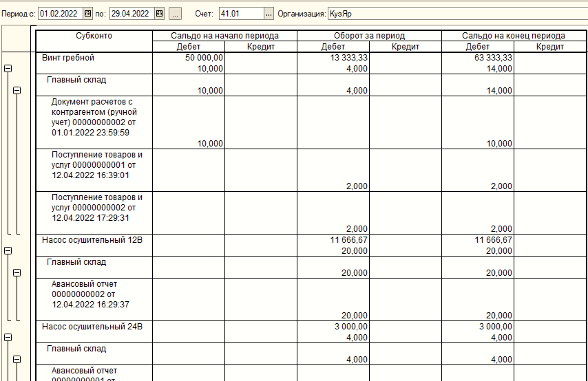The width and height of the screenshot is (588, 381).
Task: Click the 3 000,00 turnover debit value
Action: (351, 326)
